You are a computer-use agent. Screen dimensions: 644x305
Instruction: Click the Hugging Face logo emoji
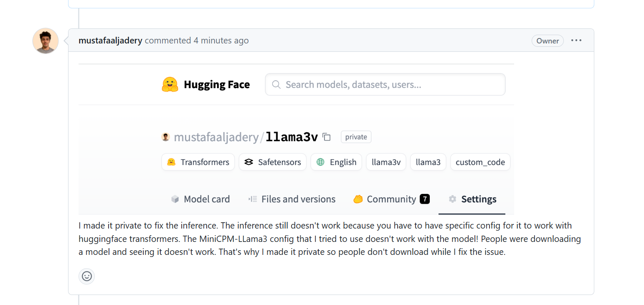(170, 84)
